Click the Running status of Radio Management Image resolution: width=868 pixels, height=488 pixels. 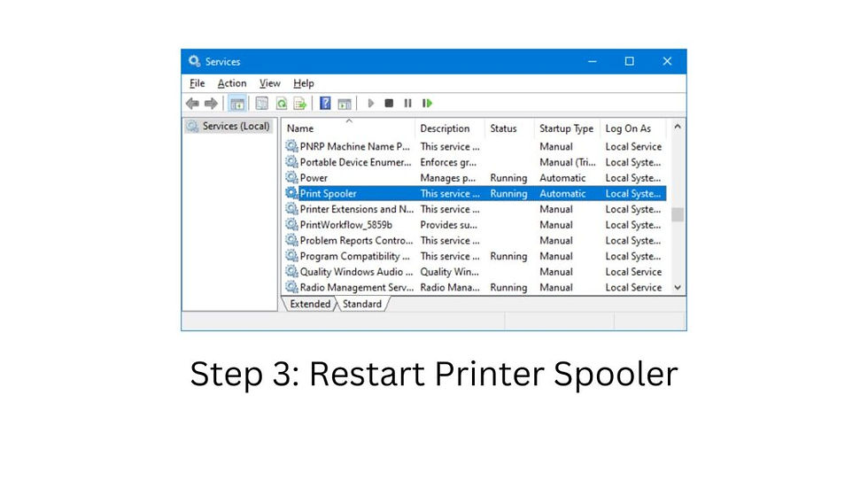coord(508,288)
